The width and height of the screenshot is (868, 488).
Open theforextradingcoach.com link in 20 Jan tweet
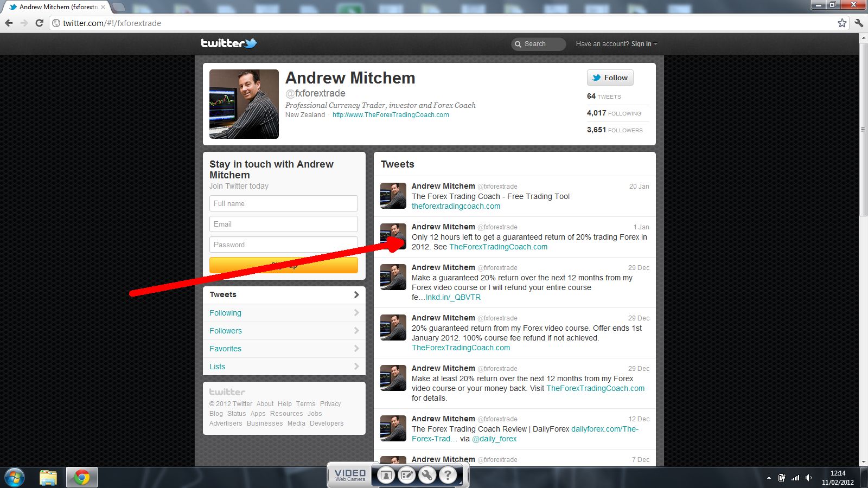pos(456,206)
